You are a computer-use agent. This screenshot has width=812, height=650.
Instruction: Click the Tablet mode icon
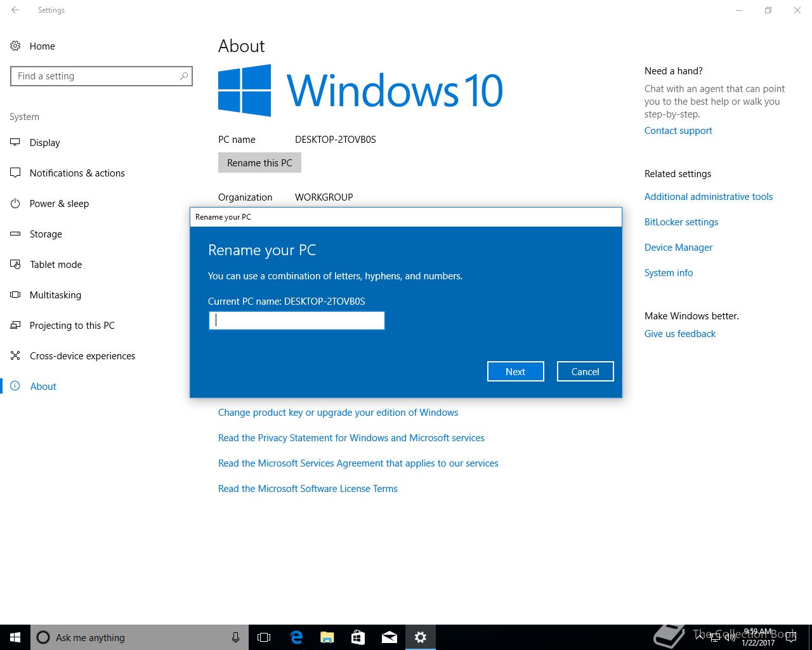15,264
